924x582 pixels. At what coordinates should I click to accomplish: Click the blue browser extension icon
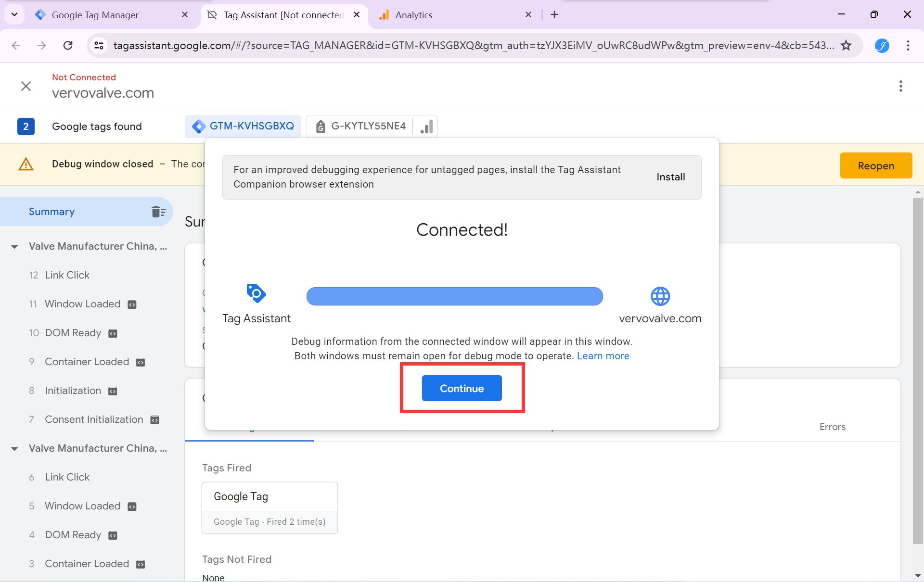pyautogui.click(x=882, y=45)
